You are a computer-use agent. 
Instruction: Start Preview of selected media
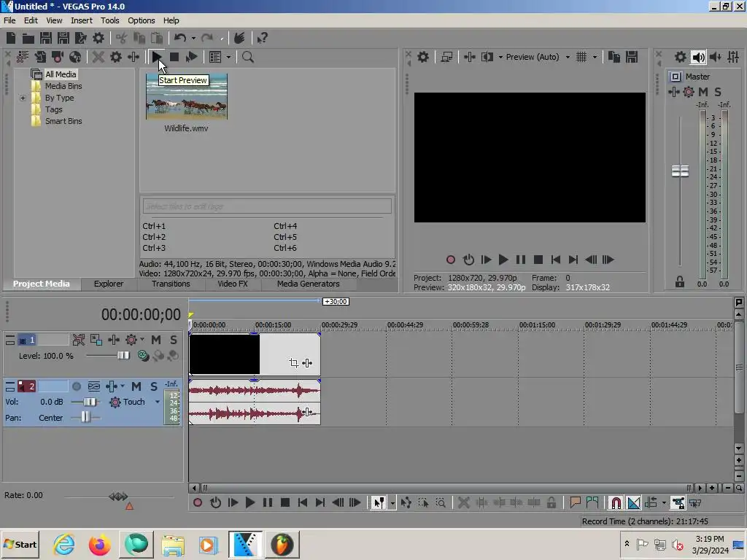pyautogui.click(x=157, y=57)
